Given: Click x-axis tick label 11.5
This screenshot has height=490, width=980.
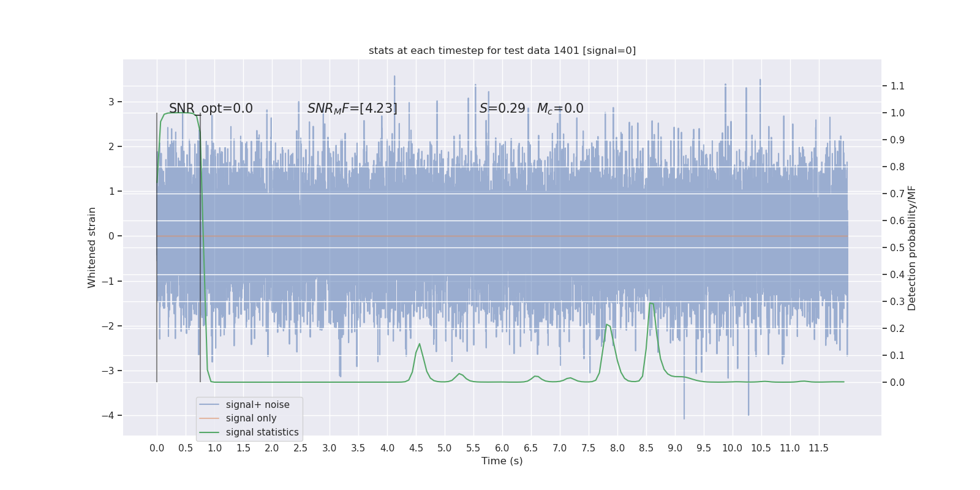Looking at the screenshot, I should point(819,448).
